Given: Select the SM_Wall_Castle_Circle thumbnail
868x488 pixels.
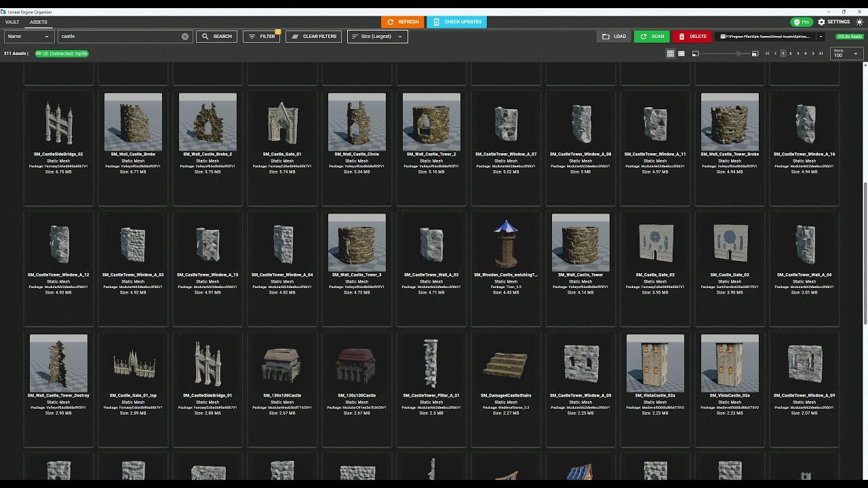Looking at the screenshot, I should [357, 122].
